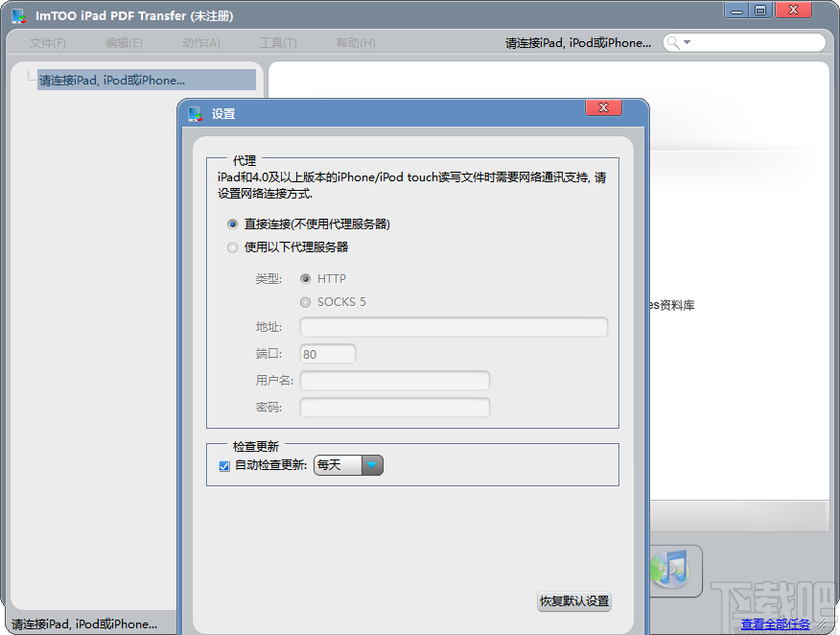The width and height of the screenshot is (840, 635).
Task: Click the 查看全部任务 link
Action: [776, 623]
